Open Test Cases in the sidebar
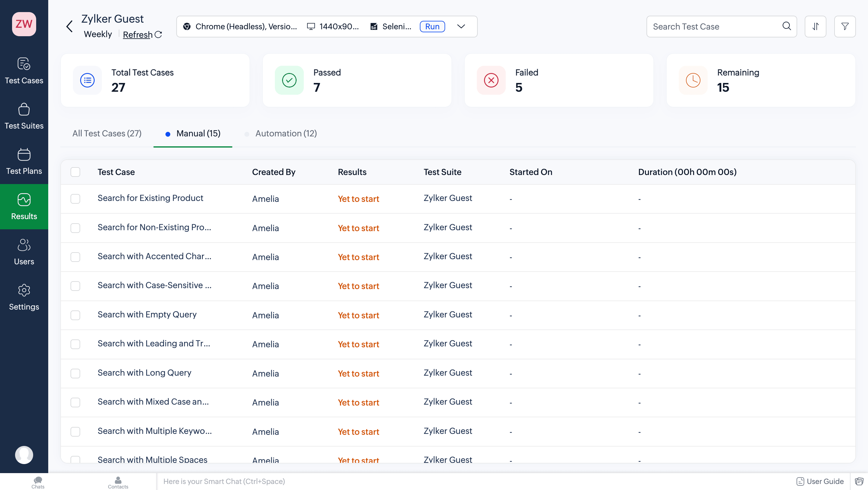This screenshot has height=490, width=868. [x=24, y=71]
